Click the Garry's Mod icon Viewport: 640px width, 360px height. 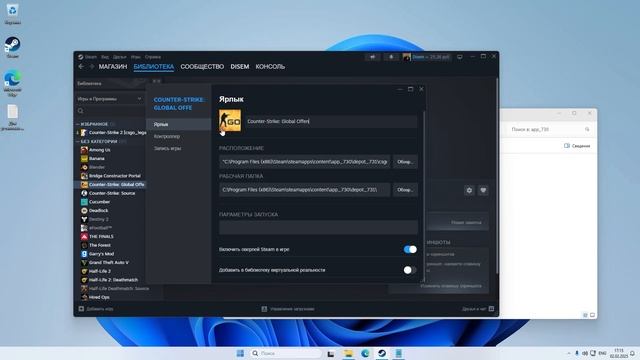point(84,254)
